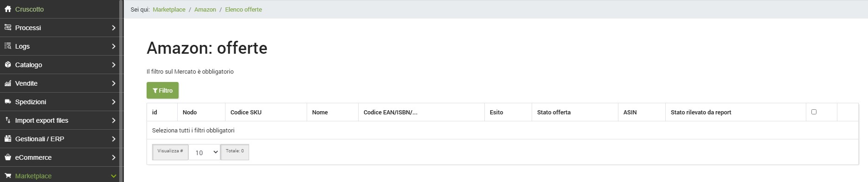This screenshot has height=182, width=868.
Task: Open the rows-per-page dropdown showing 10
Action: 204,152
